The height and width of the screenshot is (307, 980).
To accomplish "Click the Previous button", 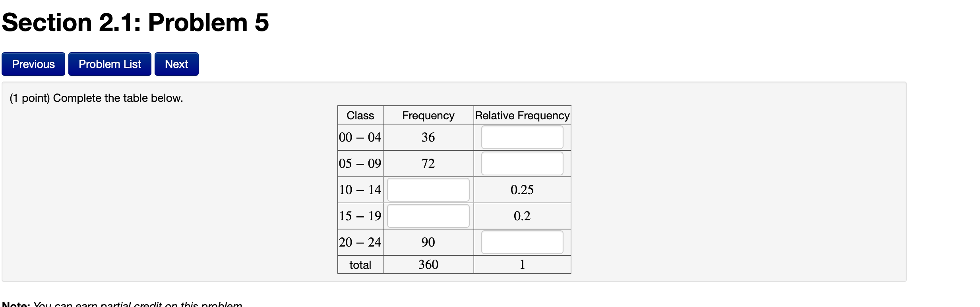I will pos(33,64).
